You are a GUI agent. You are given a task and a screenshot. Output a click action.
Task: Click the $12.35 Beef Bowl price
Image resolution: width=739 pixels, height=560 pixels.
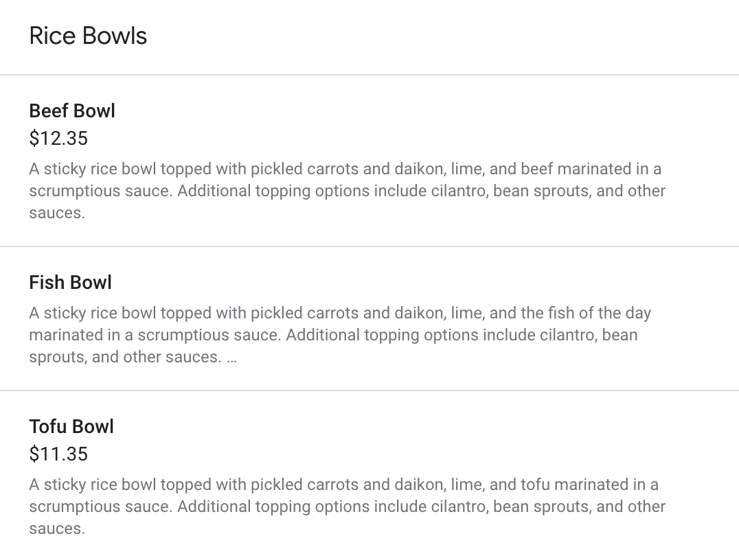click(x=58, y=138)
